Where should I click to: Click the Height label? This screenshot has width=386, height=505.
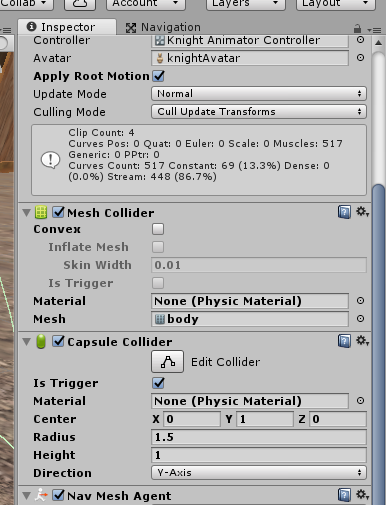[x=54, y=455]
